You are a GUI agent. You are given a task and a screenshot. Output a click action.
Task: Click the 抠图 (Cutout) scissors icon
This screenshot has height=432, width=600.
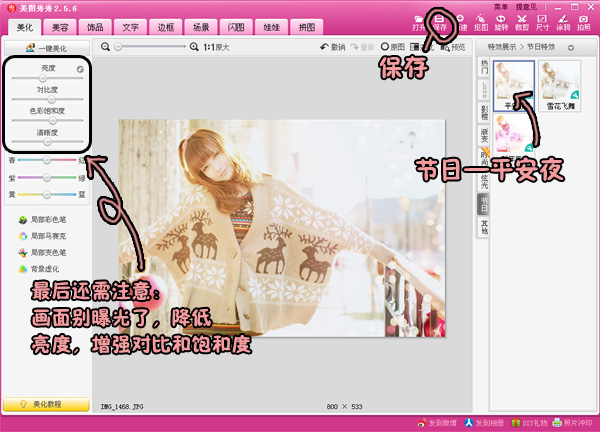pyautogui.click(x=482, y=22)
